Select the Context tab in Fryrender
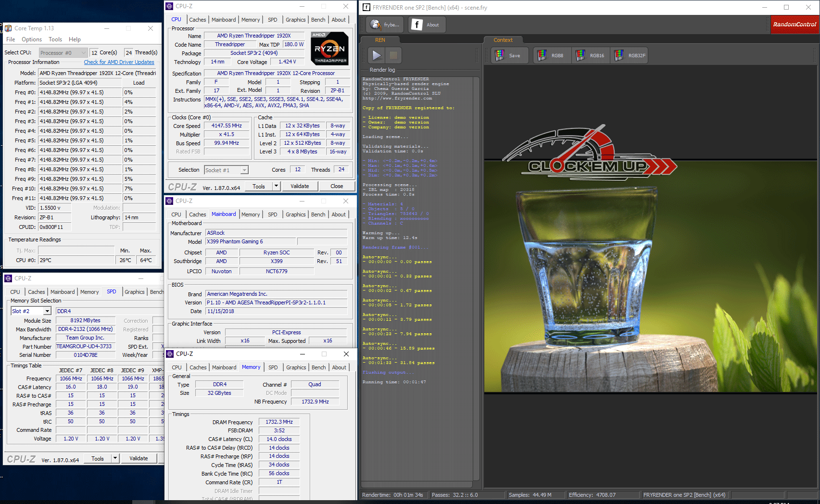 (503, 40)
